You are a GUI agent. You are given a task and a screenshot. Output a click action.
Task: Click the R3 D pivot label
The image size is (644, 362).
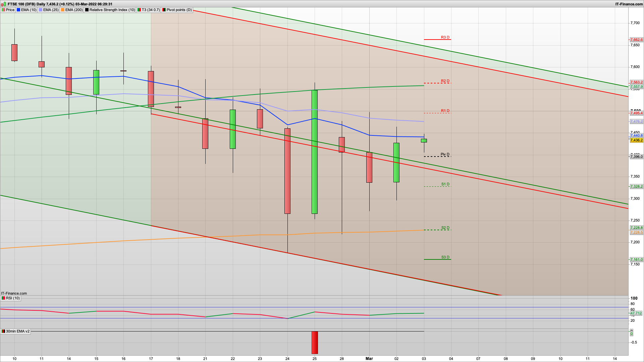click(445, 37)
